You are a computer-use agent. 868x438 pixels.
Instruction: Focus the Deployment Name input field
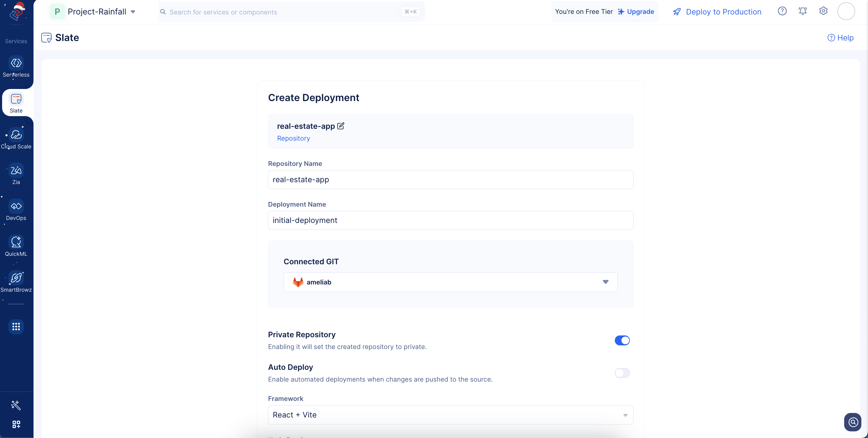451,220
